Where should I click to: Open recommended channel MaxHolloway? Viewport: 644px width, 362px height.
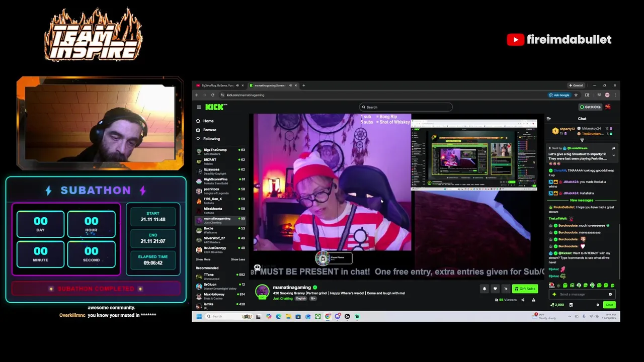[x=220, y=296]
